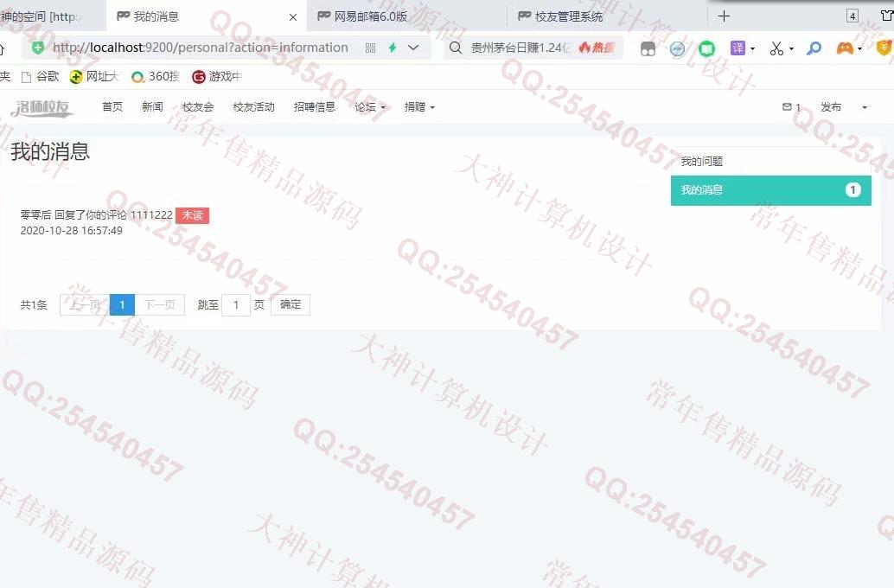The height and width of the screenshot is (588, 894).
Task: Click the timestamp 2020-10-28 16:57:49
Action: click(71, 230)
